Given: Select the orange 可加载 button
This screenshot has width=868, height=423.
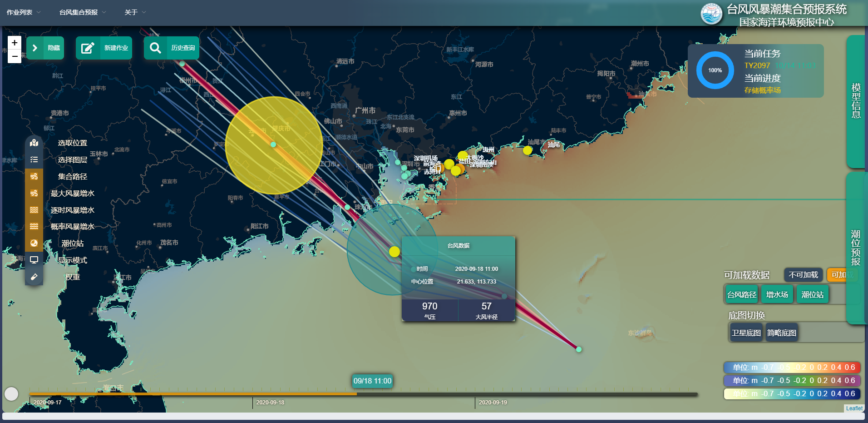Looking at the screenshot, I should pyautogui.click(x=842, y=275).
